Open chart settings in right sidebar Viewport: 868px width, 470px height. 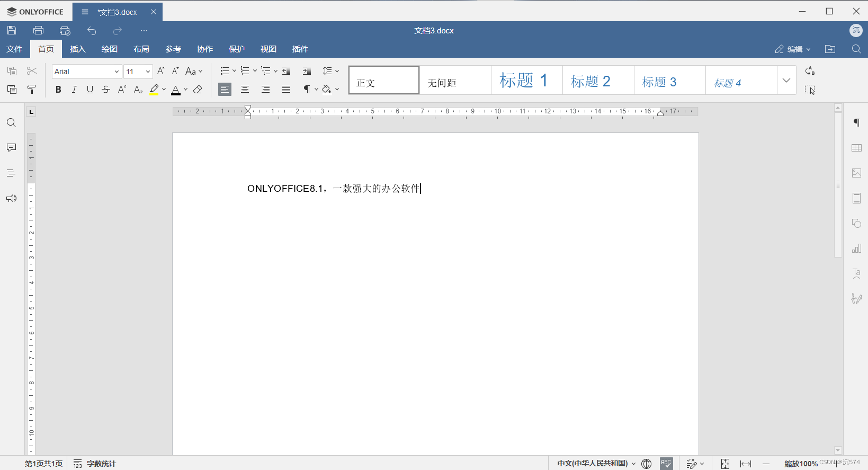click(856, 249)
